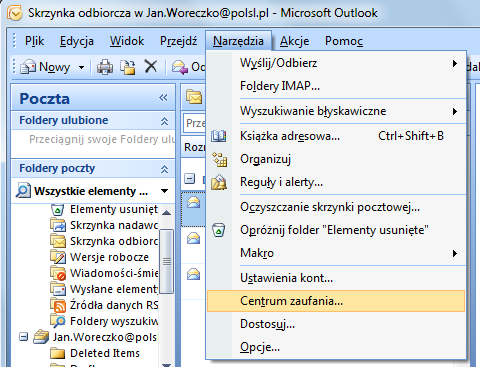Expand the Wyszukiwanie błyskawiczne submenu
The height and width of the screenshot is (367, 480).
pyautogui.click(x=455, y=111)
